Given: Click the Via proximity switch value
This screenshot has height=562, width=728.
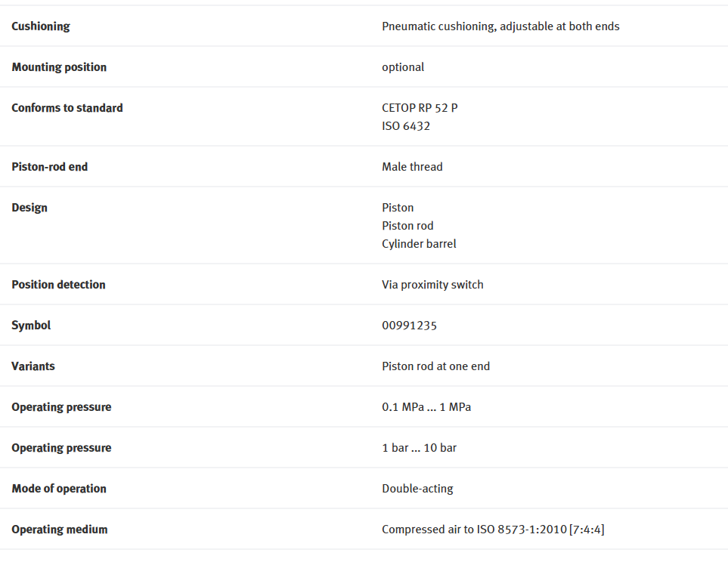Looking at the screenshot, I should 432,285.
